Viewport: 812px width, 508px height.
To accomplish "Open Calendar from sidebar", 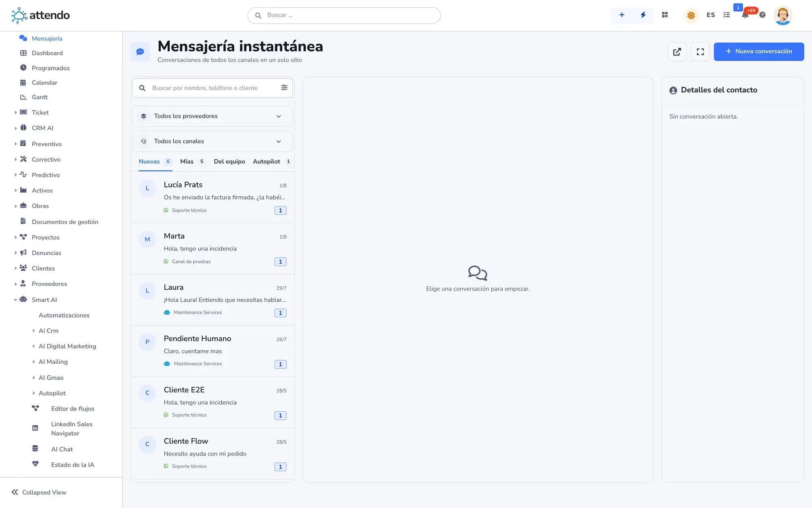I will (x=44, y=82).
